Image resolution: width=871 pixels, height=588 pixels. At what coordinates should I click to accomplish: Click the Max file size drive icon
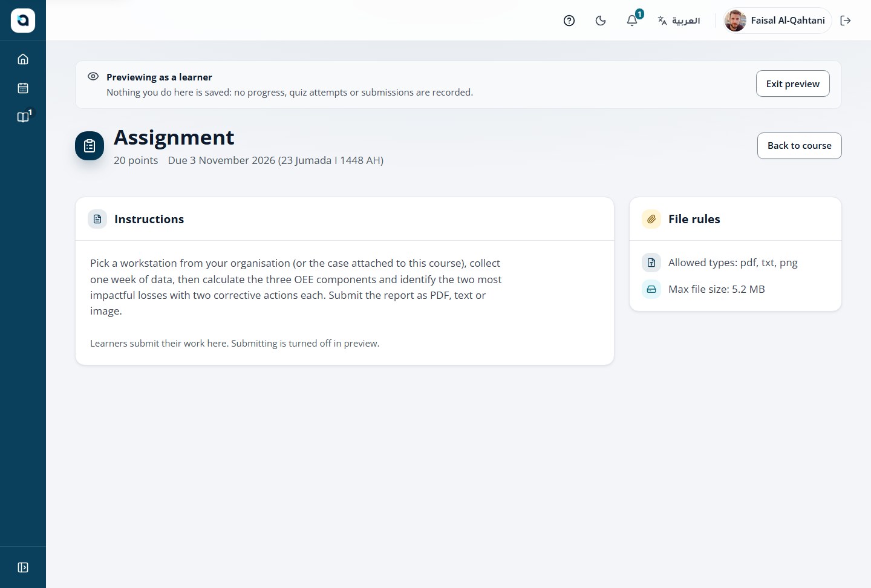[651, 289]
